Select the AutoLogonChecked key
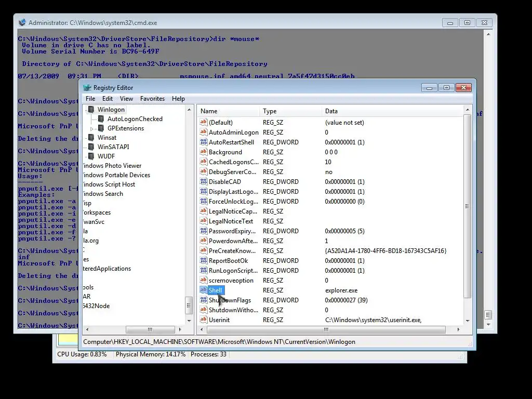The width and height of the screenshot is (532, 399). [x=135, y=119]
